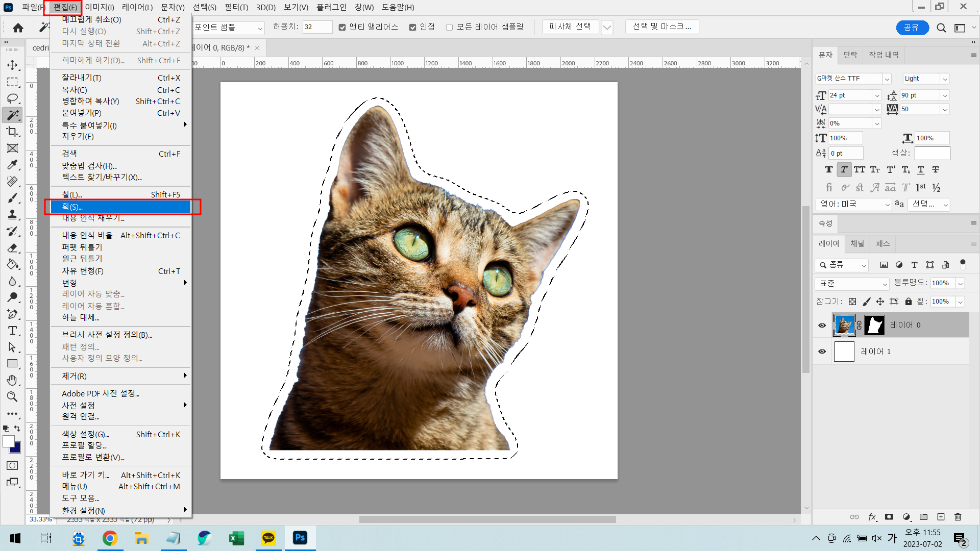Viewport: 980px width, 551px height.
Task: Select the Lasso tool
Action: pos(13,98)
